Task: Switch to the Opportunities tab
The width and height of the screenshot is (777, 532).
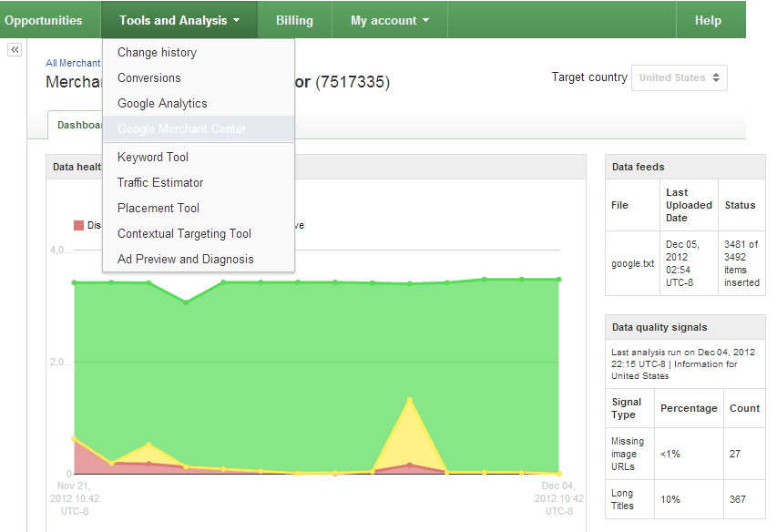Action: point(43,20)
